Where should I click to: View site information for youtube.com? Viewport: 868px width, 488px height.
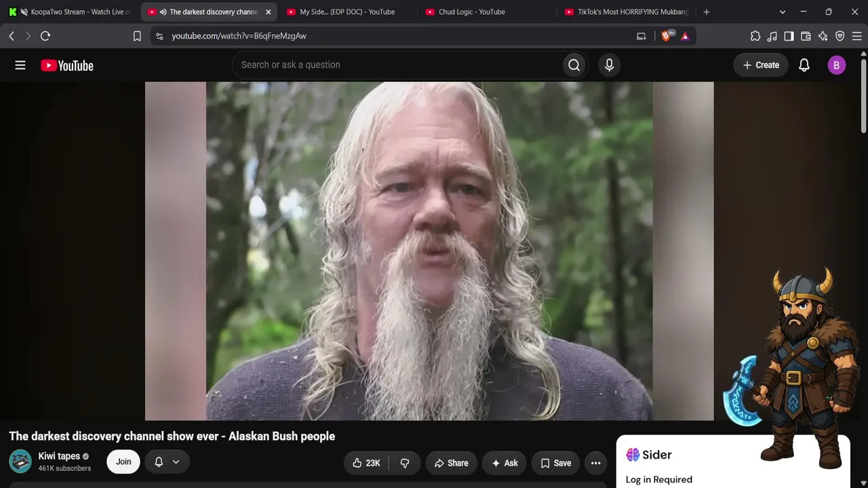(x=159, y=36)
